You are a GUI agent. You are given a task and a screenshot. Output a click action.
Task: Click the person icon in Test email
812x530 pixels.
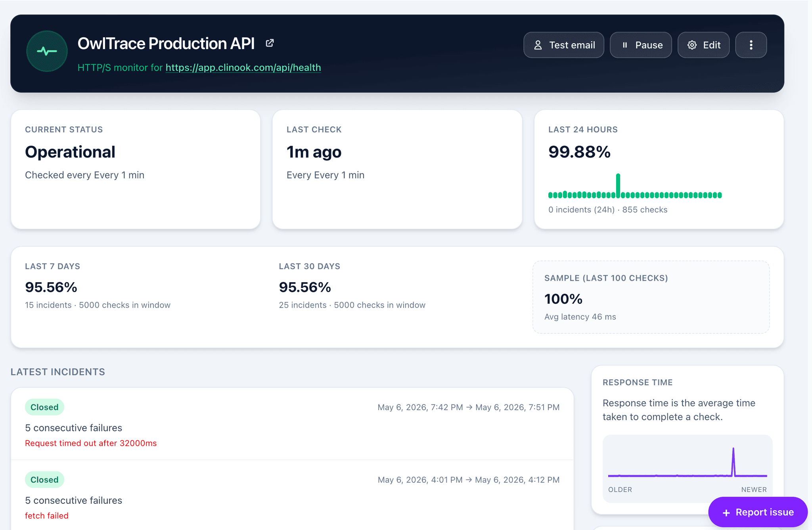tap(538, 45)
